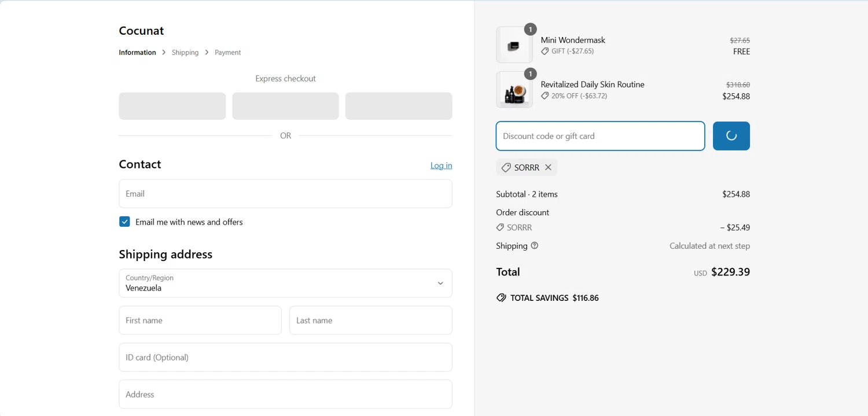Select the Information breadcrumb step
Viewport: 868px width, 416px height.
pyautogui.click(x=137, y=52)
